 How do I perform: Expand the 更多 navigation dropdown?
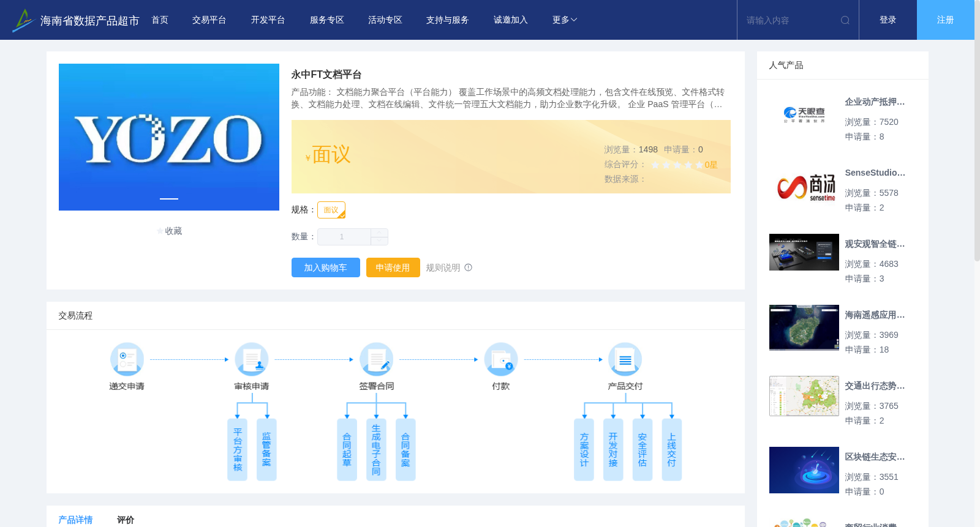tap(565, 20)
